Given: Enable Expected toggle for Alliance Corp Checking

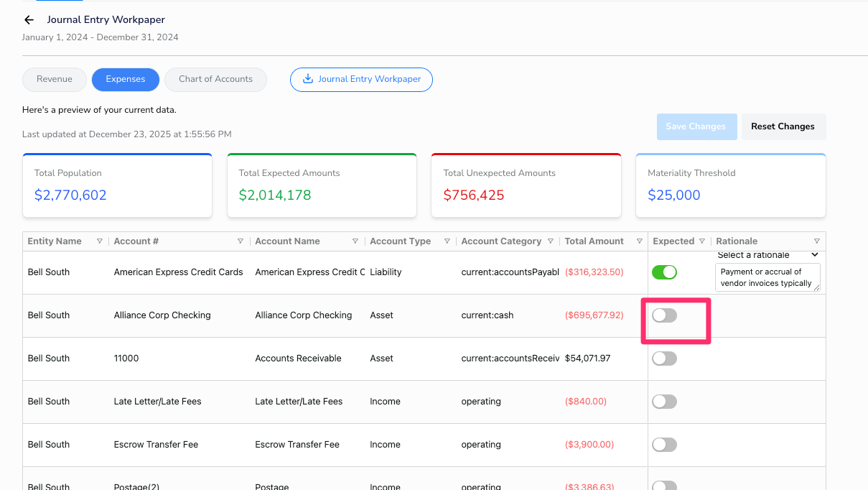Looking at the screenshot, I should point(664,315).
